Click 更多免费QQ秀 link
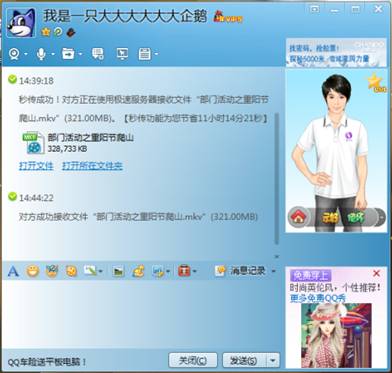Viewport: 392px width, 373px height. click(x=318, y=299)
